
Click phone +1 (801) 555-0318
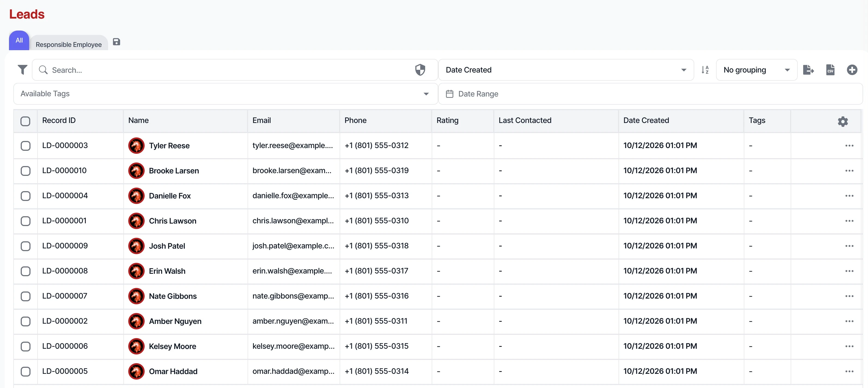pos(376,246)
